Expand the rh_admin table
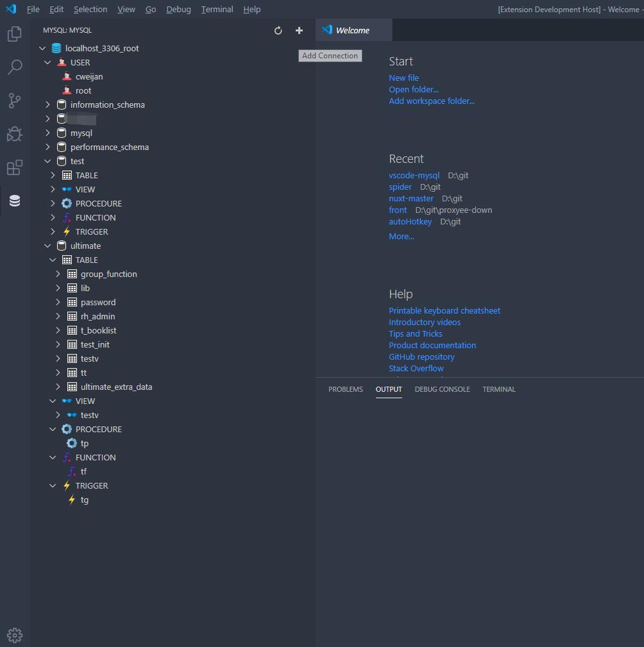The image size is (644, 647). pos(58,316)
